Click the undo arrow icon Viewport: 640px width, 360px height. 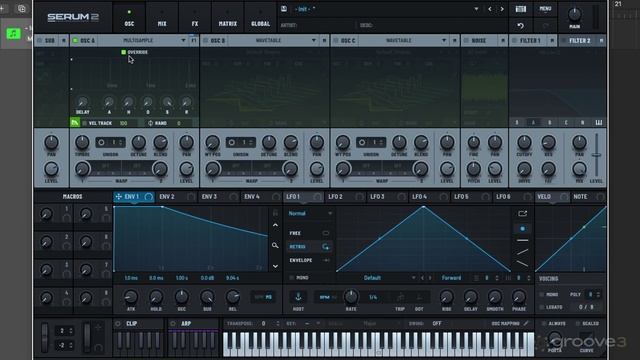pos(520,26)
